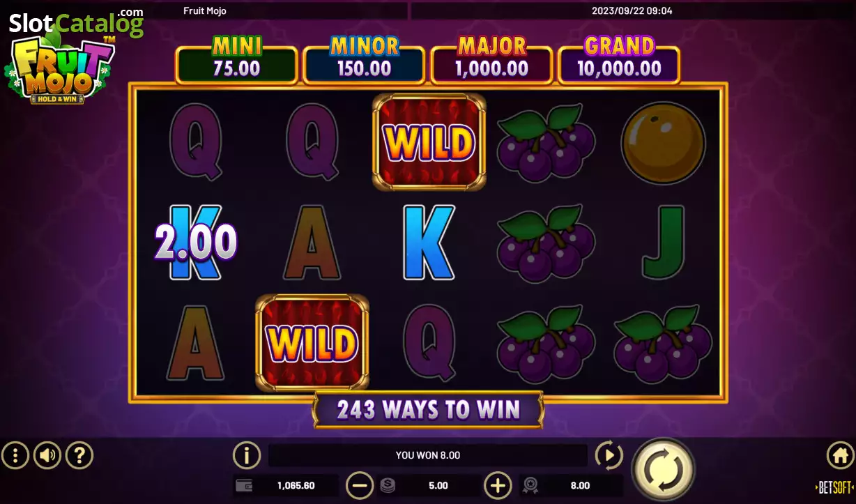Screen dimensions: 856x504
Task: Open the paytable info icon
Action: coord(247,456)
